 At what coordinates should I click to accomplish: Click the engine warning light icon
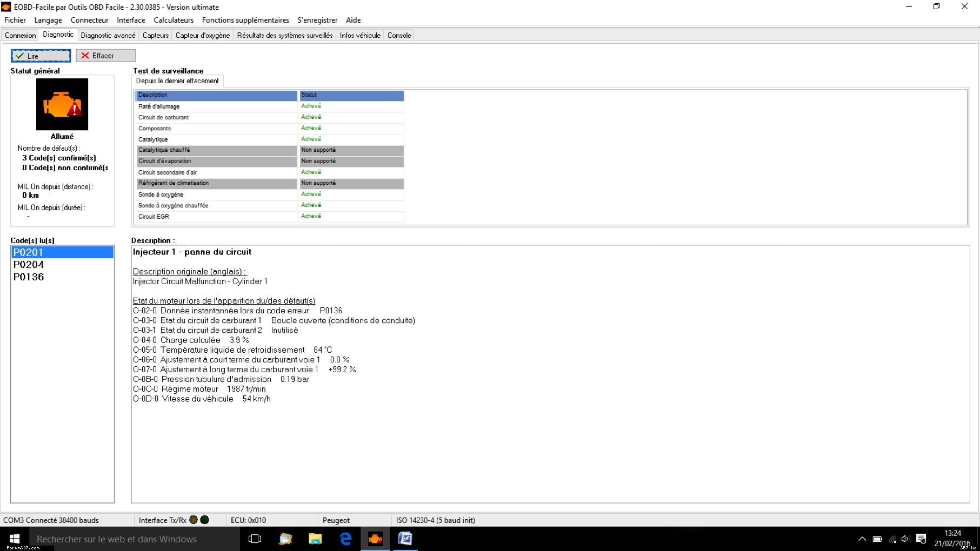point(62,104)
